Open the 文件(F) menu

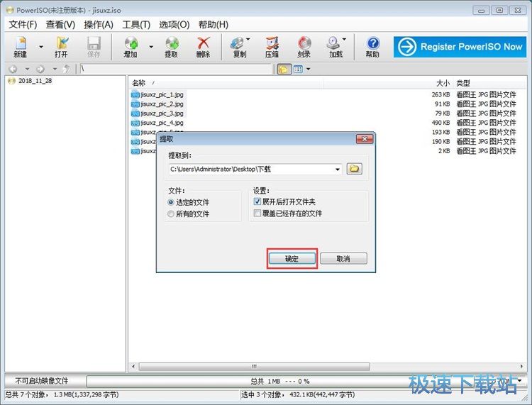point(23,24)
